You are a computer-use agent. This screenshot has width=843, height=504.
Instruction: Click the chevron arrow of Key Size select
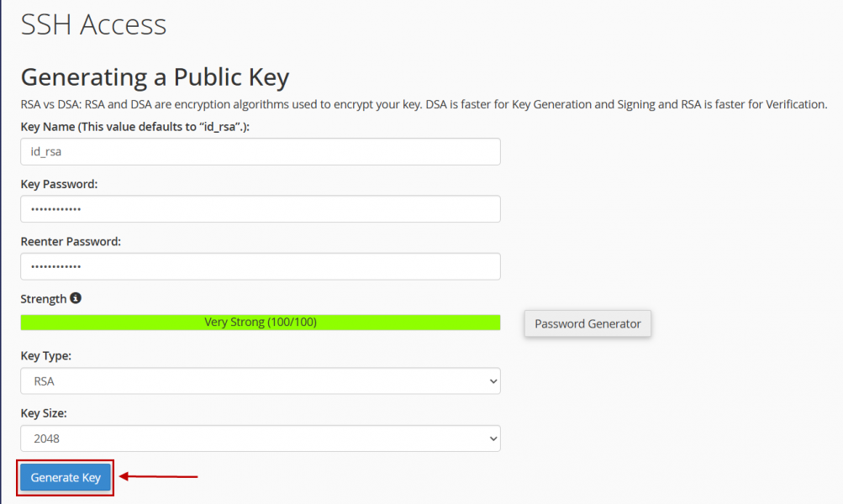click(493, 438)
